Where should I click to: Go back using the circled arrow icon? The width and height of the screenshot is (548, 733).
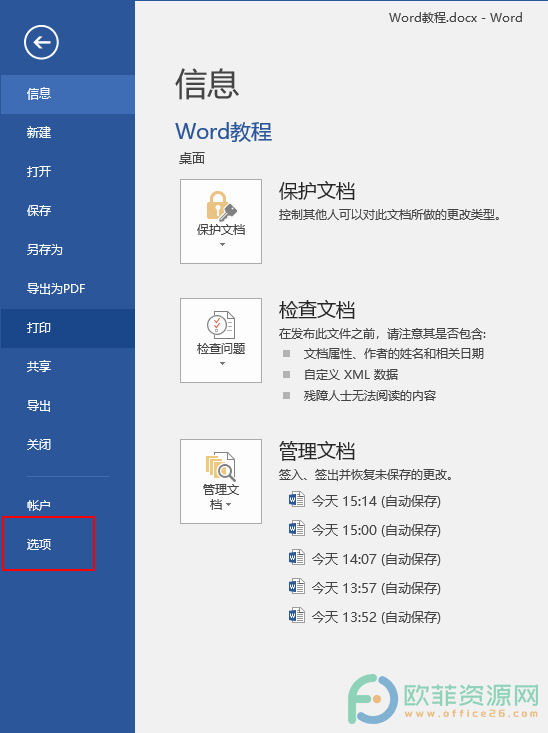pyautogui.click(x=41, y=43)
